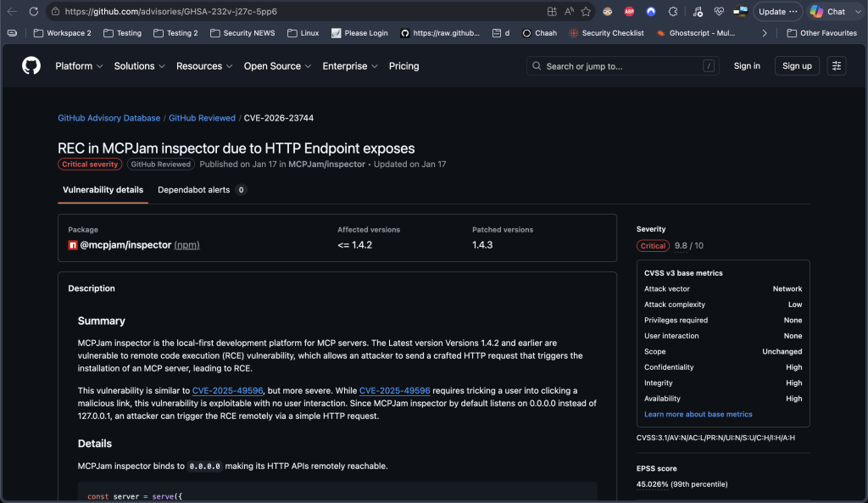Click the 9.8 / 10 severity score

tap(688, 245)
